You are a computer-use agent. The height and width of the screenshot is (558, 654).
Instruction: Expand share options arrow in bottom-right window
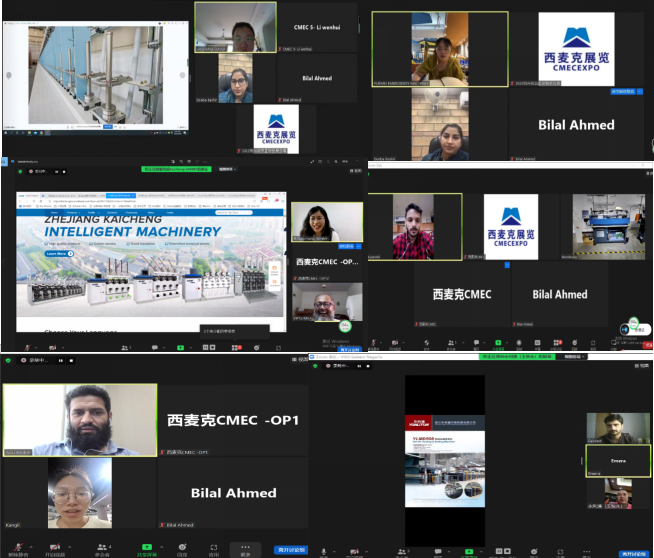[481, 551]
